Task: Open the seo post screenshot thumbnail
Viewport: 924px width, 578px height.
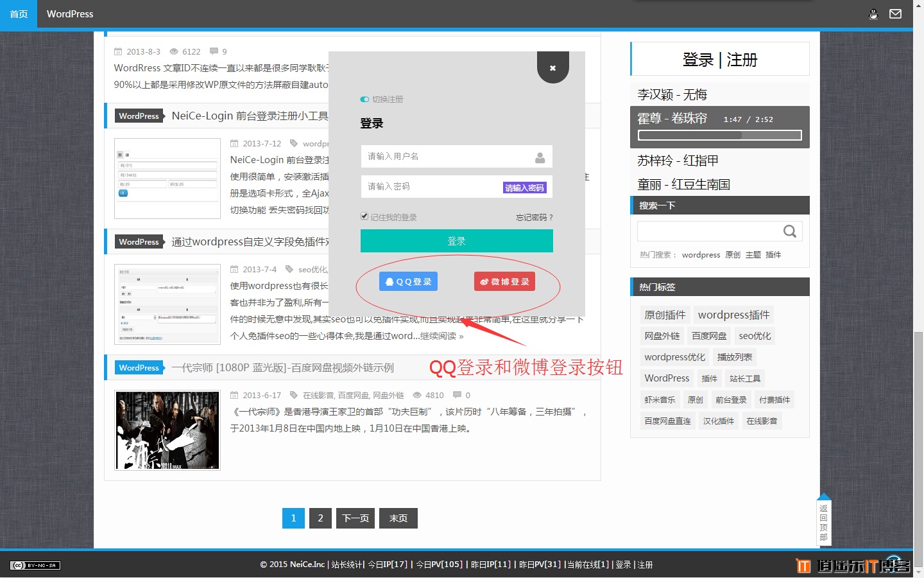Action: [x=167, y=304]
